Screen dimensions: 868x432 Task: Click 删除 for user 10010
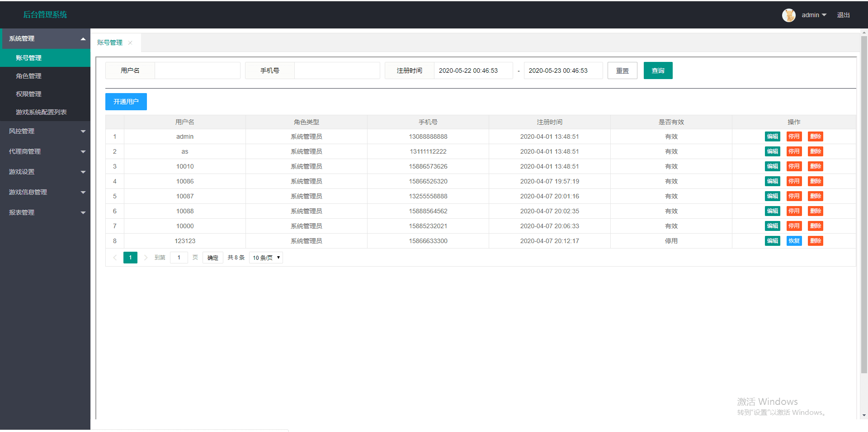tap(815, 166)
